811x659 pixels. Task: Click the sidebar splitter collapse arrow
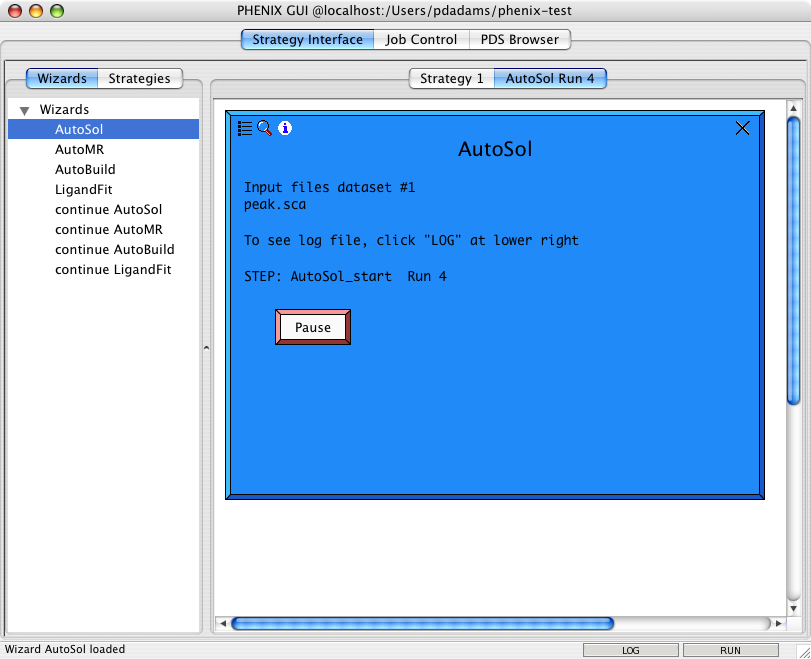pyautogui.click(x=206, y=348)
